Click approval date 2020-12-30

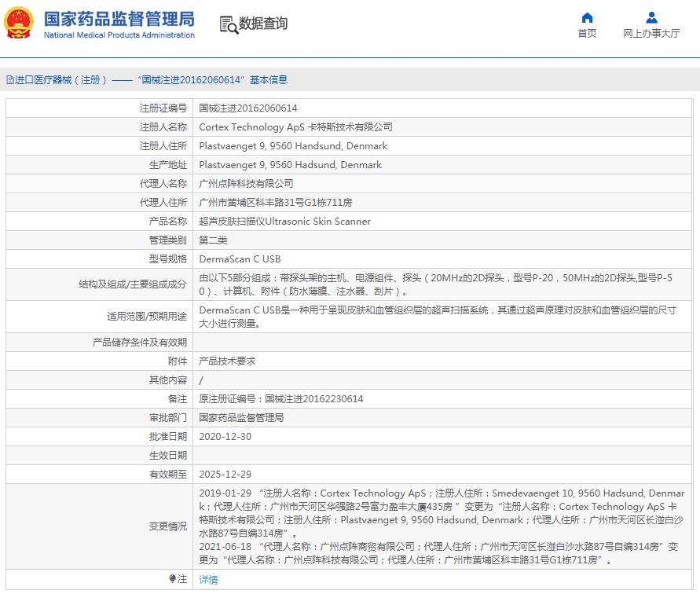tap(225, 437)
